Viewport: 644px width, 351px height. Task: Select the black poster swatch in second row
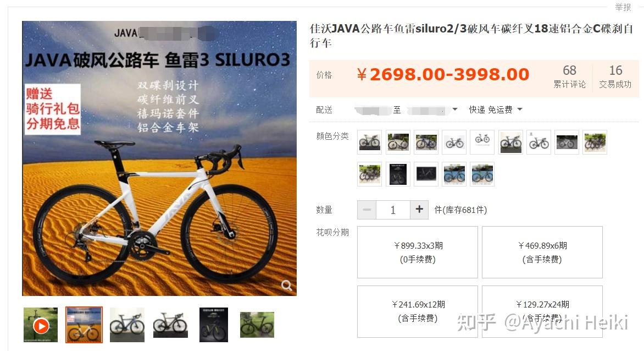coord(398,174)
